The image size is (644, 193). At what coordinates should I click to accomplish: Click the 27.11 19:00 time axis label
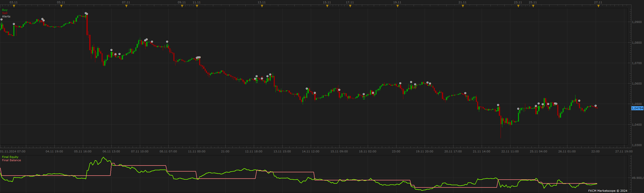pyautogui.click(x=624, y=151)
